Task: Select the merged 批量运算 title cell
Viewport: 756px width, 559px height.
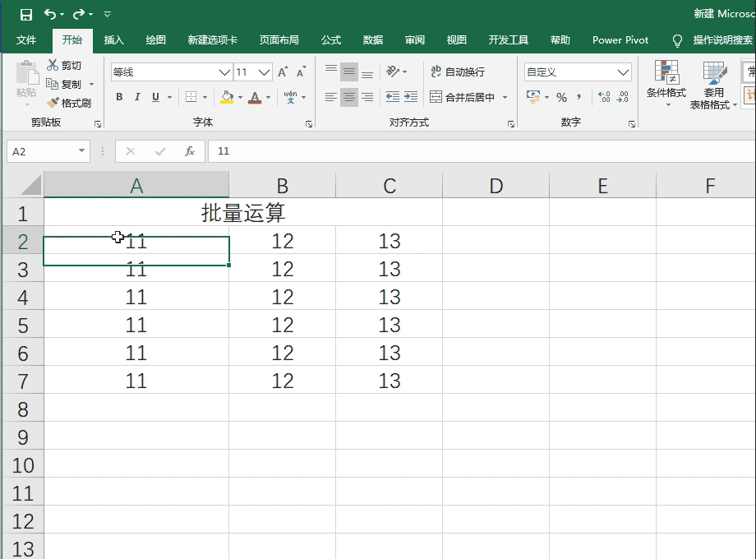Action: 243,212
